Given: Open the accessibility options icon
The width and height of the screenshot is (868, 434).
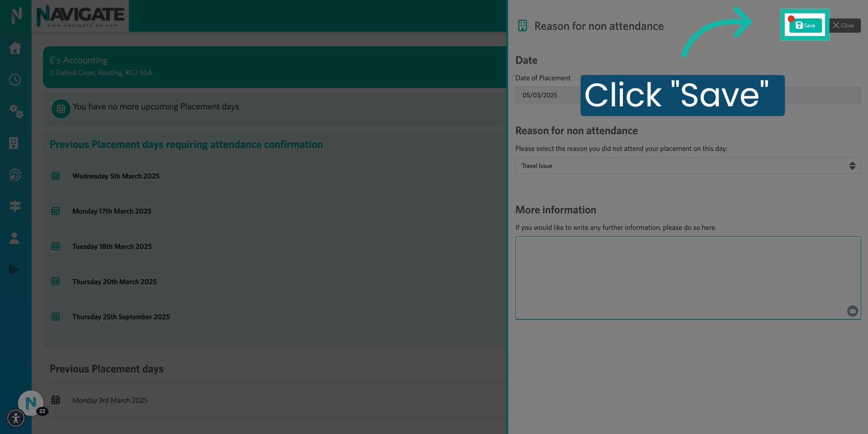Looking at the screenshot, I should click(x=16, y=418).
